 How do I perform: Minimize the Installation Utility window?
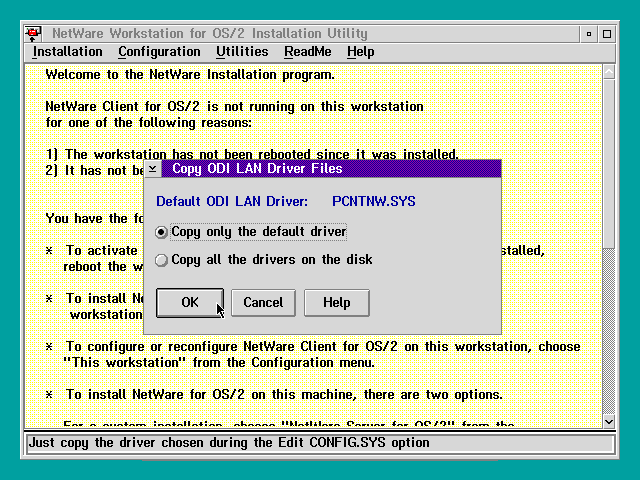[x=589, y=34]
